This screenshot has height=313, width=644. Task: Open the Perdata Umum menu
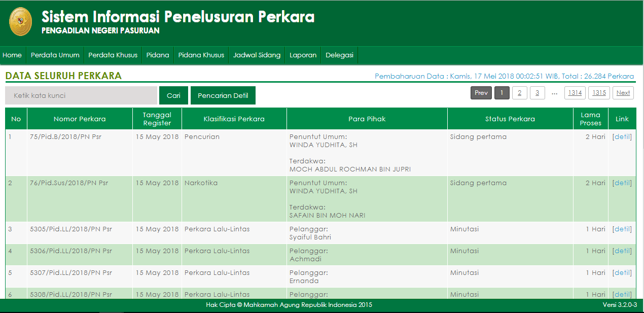coord(55,55)
